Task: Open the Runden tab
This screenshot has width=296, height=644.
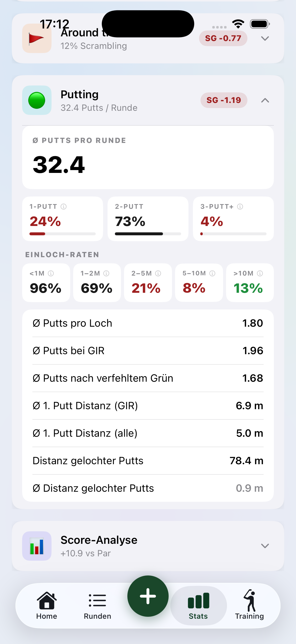Action: pos(97,605)
